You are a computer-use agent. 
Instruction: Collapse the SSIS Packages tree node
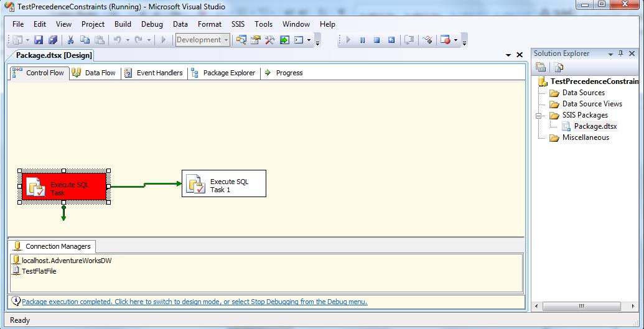[538, 115]
